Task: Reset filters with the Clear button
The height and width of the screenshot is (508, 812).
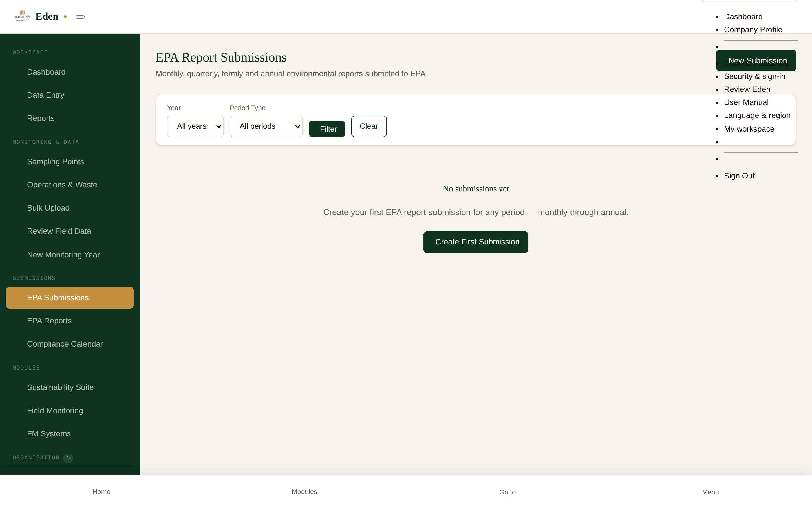Action: click(x=369, y=126)
